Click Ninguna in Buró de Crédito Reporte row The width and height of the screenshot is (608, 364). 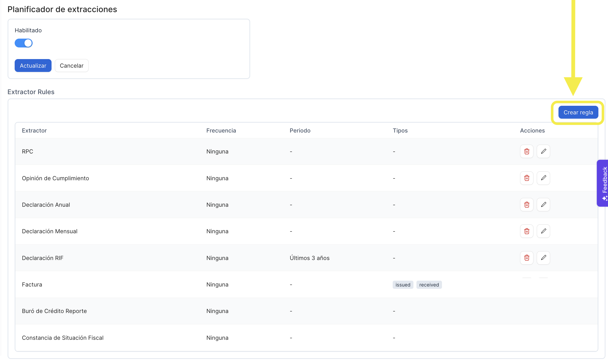click(x=217, y=311)
